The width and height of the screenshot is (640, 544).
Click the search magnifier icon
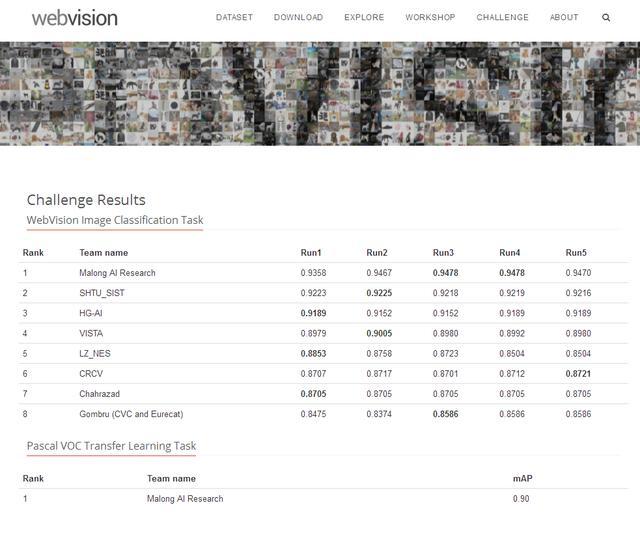(x=606, y=18)
